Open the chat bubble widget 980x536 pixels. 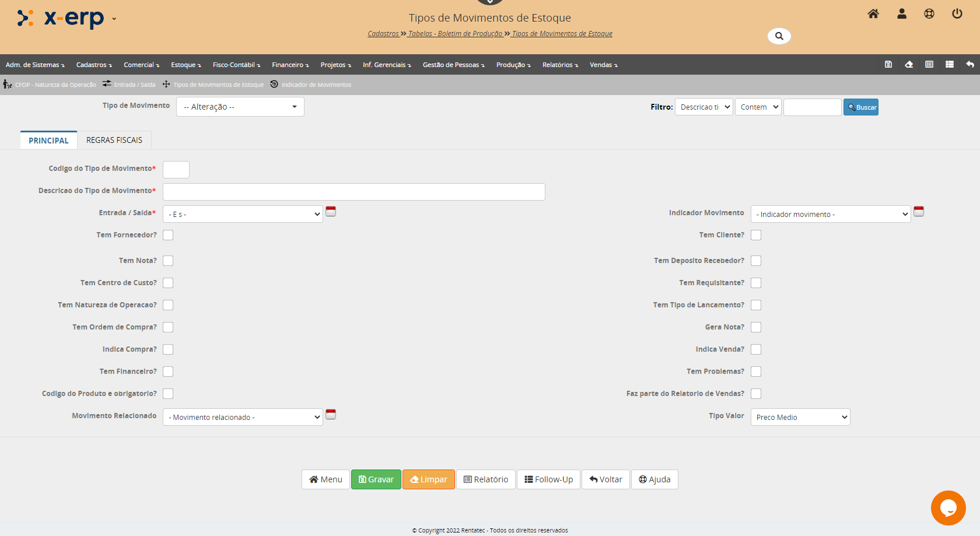tap(948, 507)
